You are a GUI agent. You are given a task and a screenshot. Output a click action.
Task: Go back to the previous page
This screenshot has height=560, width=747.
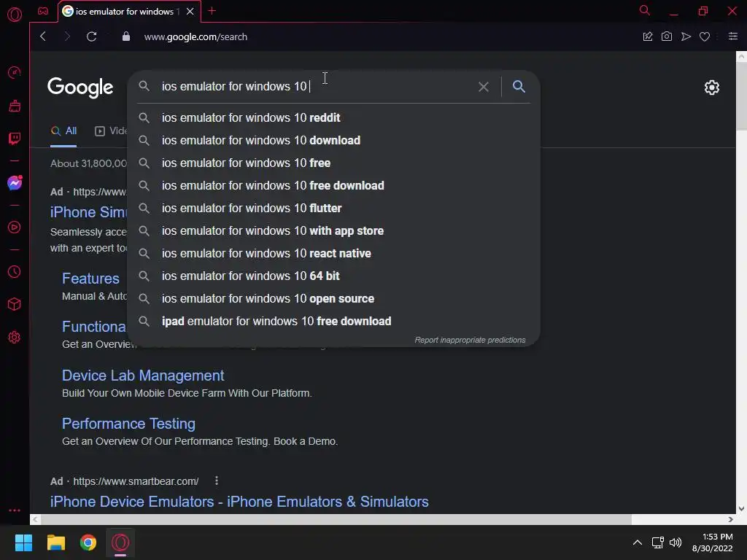tap(43, 36)
